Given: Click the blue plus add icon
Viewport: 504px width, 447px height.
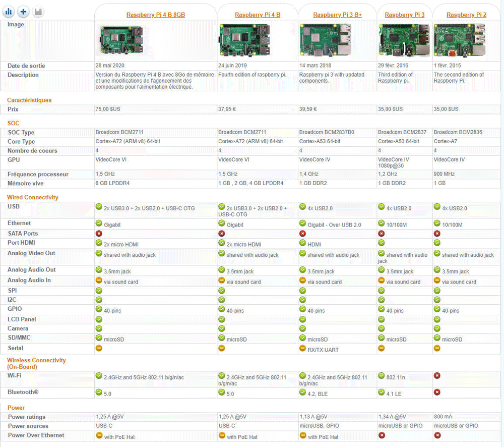Looking at the screenshot, I should tap(23, 12).
